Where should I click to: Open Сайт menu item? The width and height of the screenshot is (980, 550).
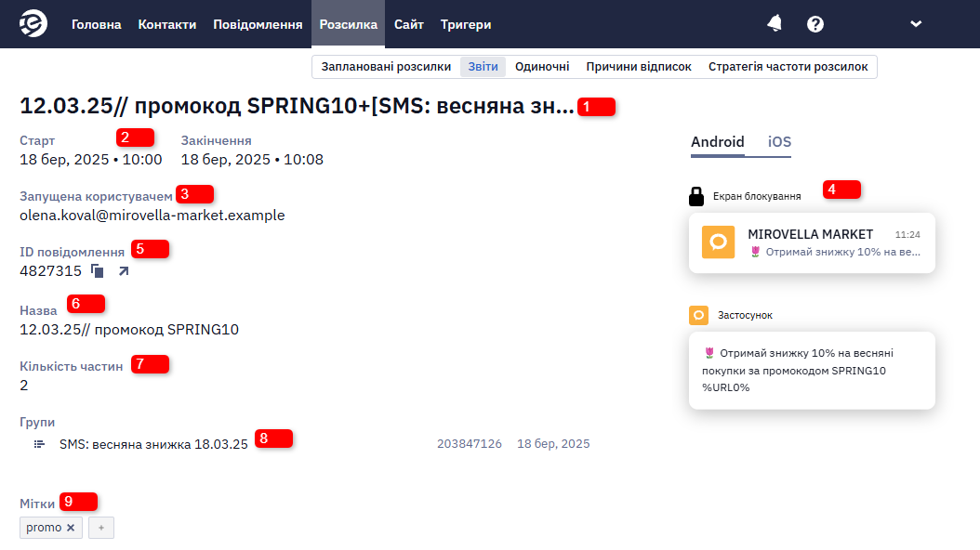point(409,24)
